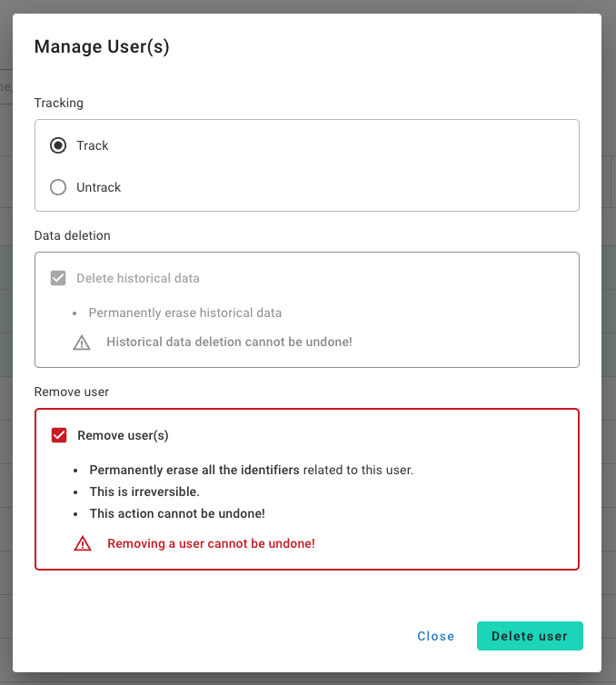Screen dimensions: 616x685
Task: Click the Close link button
Action: point(435,636)
